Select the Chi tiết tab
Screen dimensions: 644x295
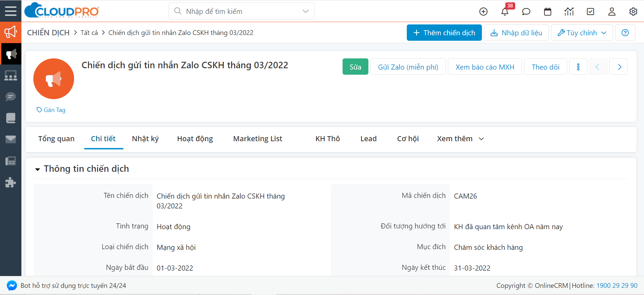tap(103, 139)
